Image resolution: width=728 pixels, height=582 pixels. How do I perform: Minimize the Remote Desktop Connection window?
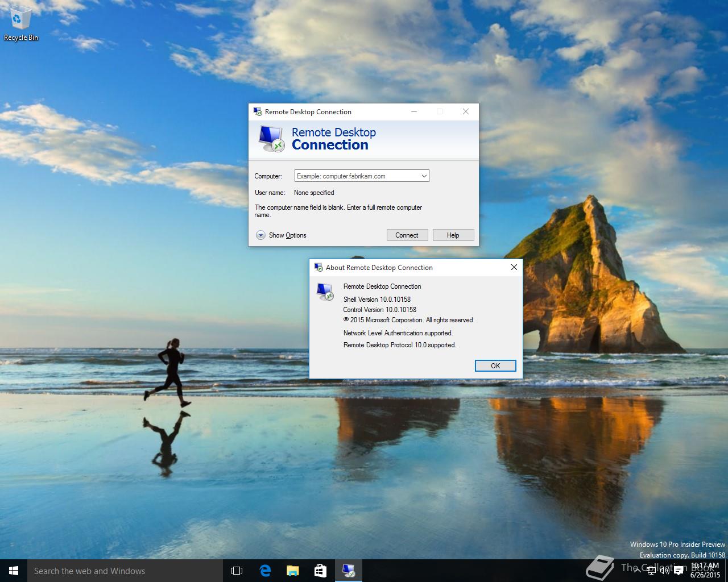click(x=414, y=111)
